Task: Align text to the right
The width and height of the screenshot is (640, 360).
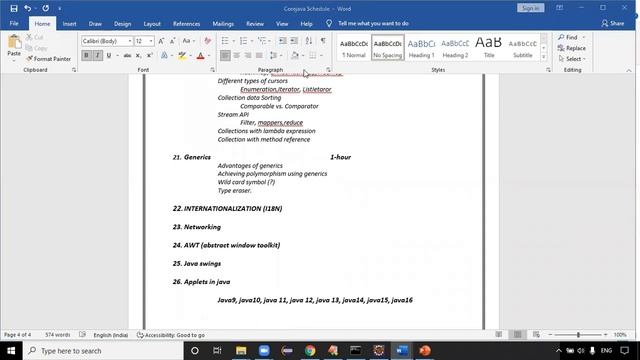Action: click(248, 55)
